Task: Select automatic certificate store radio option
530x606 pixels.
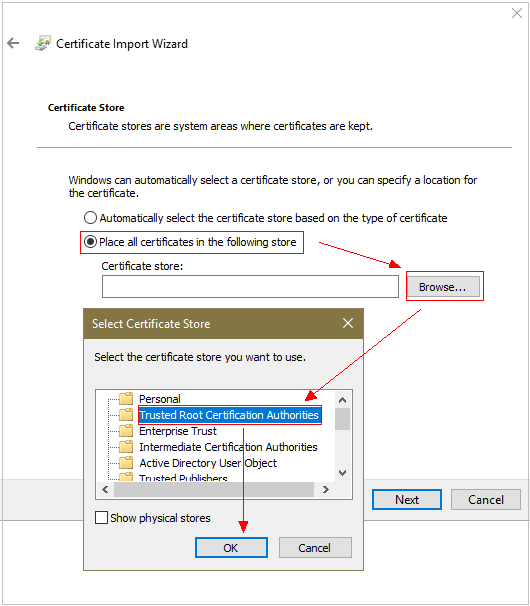Action: (90, 218)
